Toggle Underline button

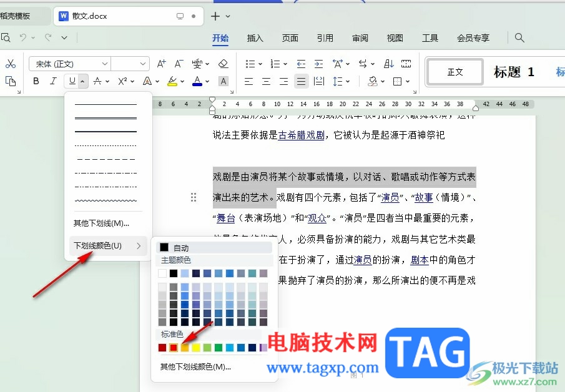tap(72, 81)
